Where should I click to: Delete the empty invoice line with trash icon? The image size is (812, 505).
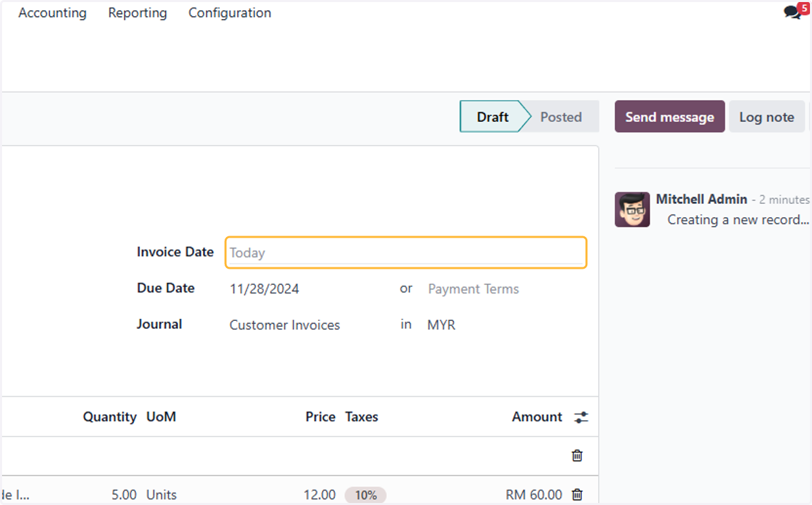click(577, 456)
